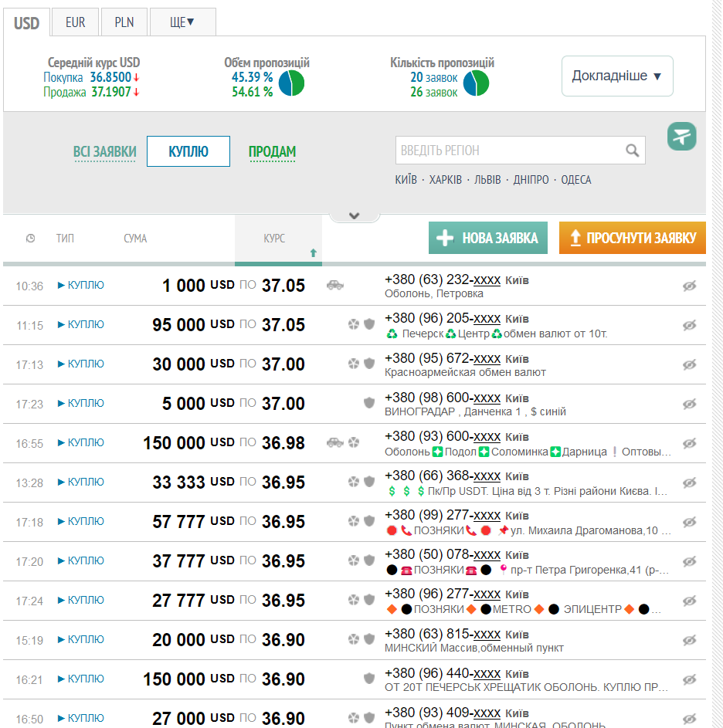
Task: Switch to the EUR tab
Action: point(76,22)
